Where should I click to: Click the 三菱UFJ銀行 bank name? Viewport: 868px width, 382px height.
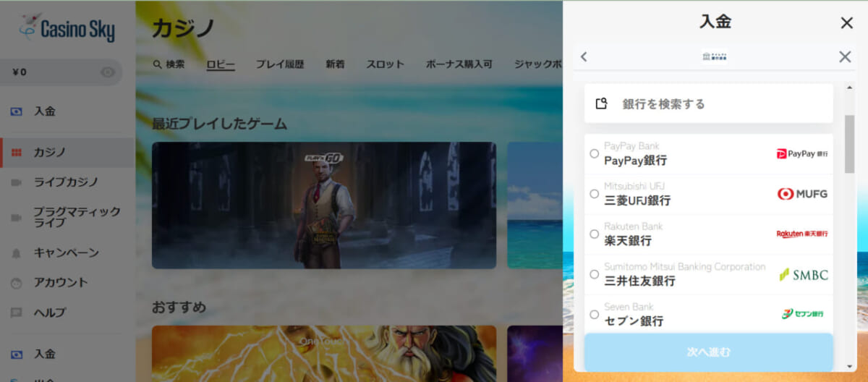point(637,200)
